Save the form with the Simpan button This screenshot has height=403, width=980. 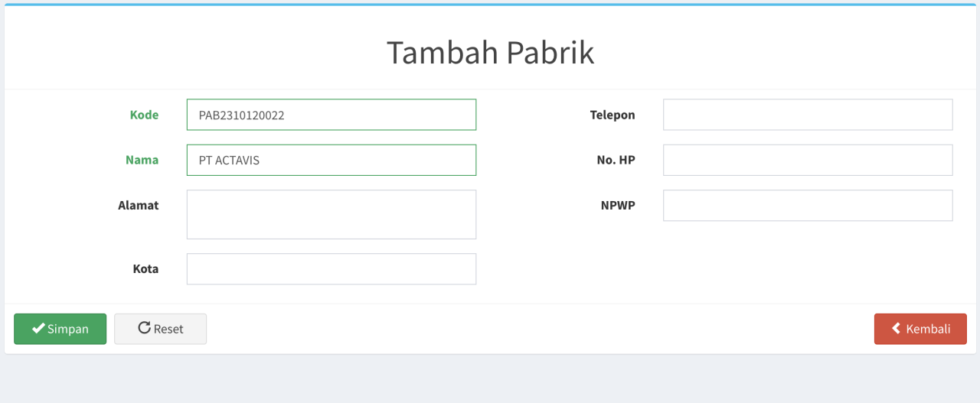tap(60, 329)
